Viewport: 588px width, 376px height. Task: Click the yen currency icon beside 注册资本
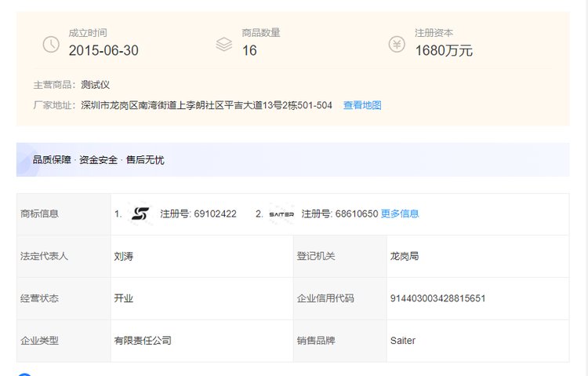click(397, 44)
